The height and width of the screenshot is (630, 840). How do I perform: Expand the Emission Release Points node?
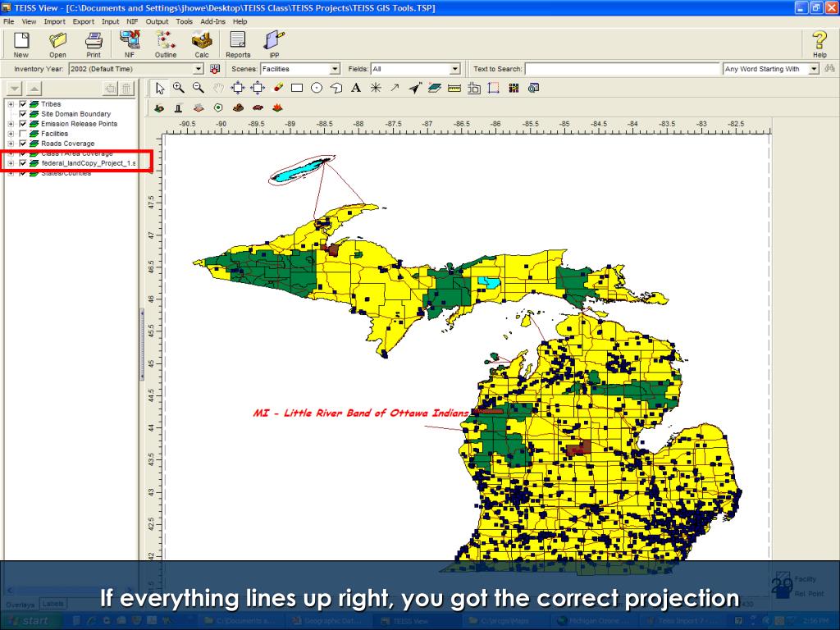tap(11, 124)
